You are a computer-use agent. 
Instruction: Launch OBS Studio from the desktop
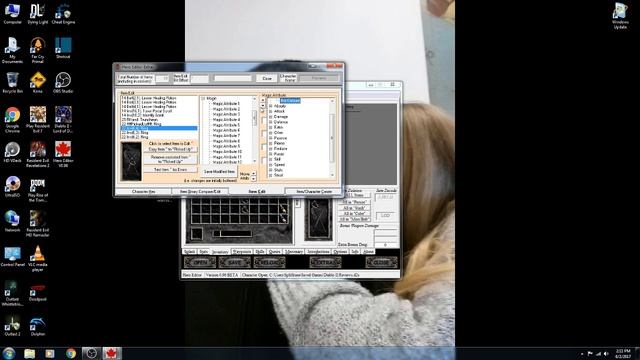coord(63,83)
